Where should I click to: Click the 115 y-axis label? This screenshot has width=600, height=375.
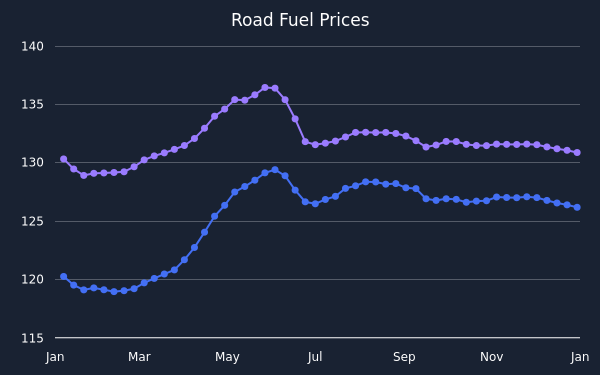click(x=33, y=338)
